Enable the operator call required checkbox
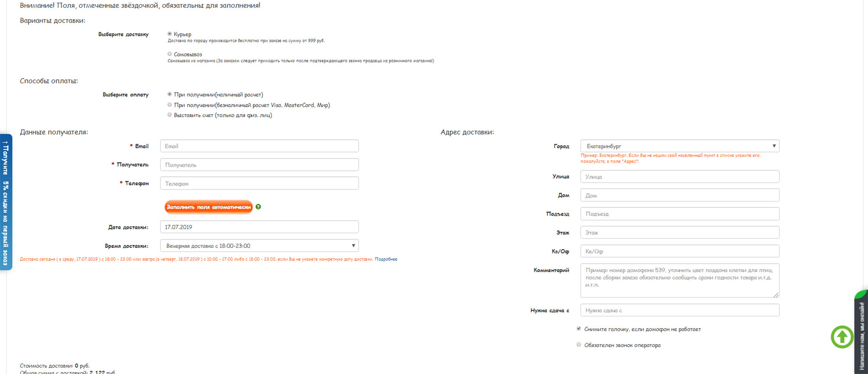The height and width of the screenshot is (374, 868). (x=579, y=345)
